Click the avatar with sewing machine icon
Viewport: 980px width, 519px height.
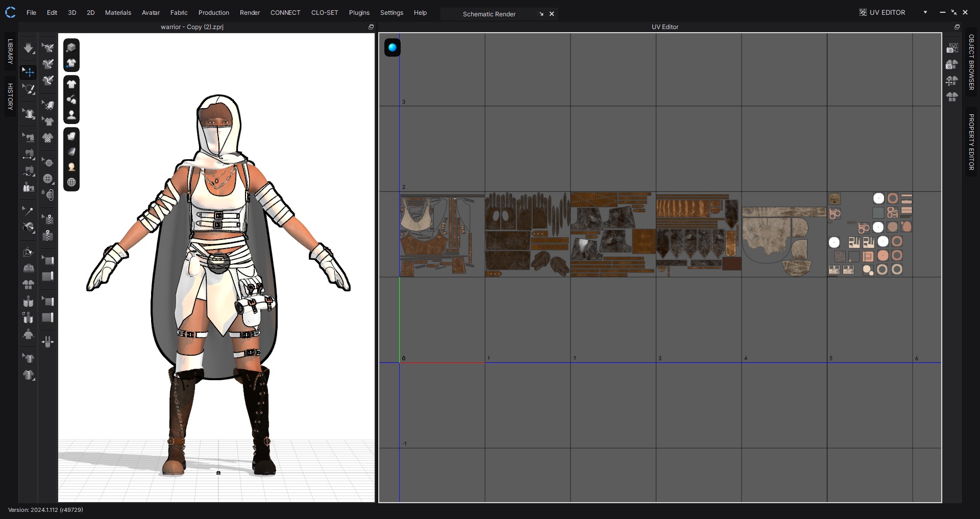coord(29,187)
